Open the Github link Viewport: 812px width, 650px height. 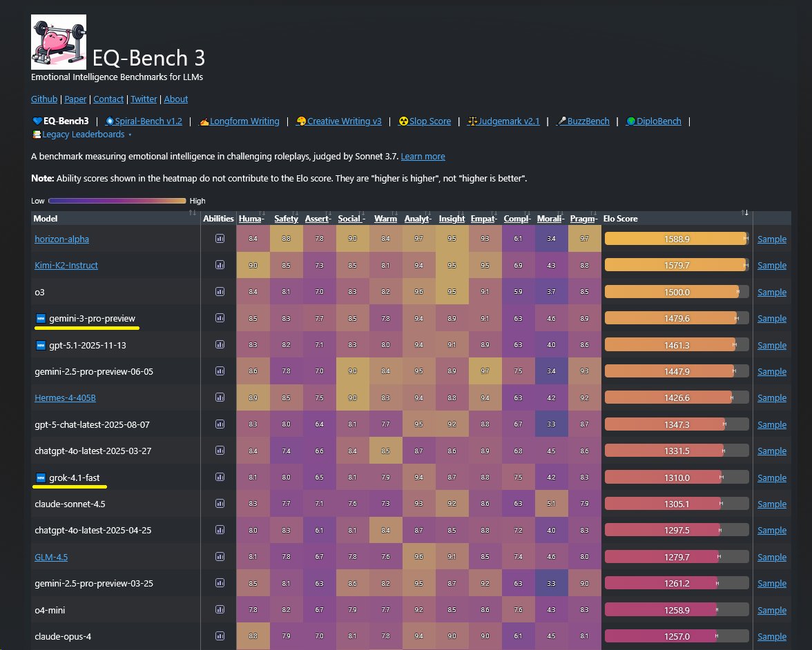[44, 99]
